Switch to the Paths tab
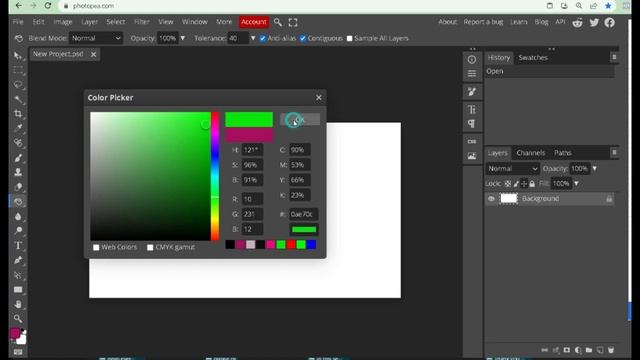Image resolution: width=640 pixels, height=360 pixels. 562,153
